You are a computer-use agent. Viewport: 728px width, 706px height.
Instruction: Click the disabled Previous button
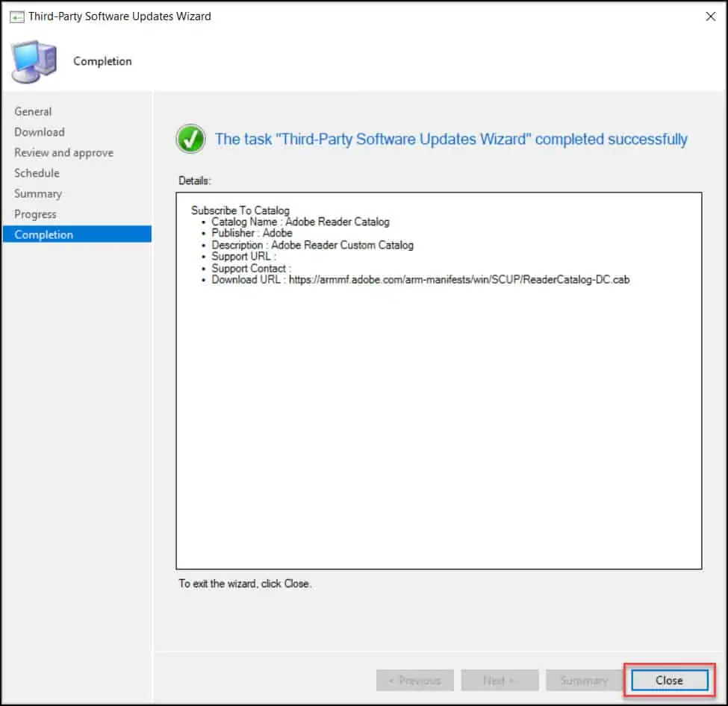point(414,680)
